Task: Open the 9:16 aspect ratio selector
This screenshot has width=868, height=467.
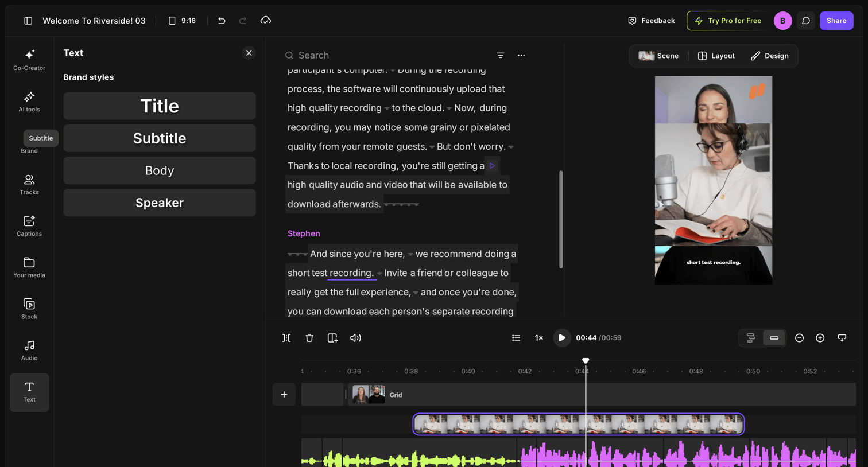Action: point(182,21)
